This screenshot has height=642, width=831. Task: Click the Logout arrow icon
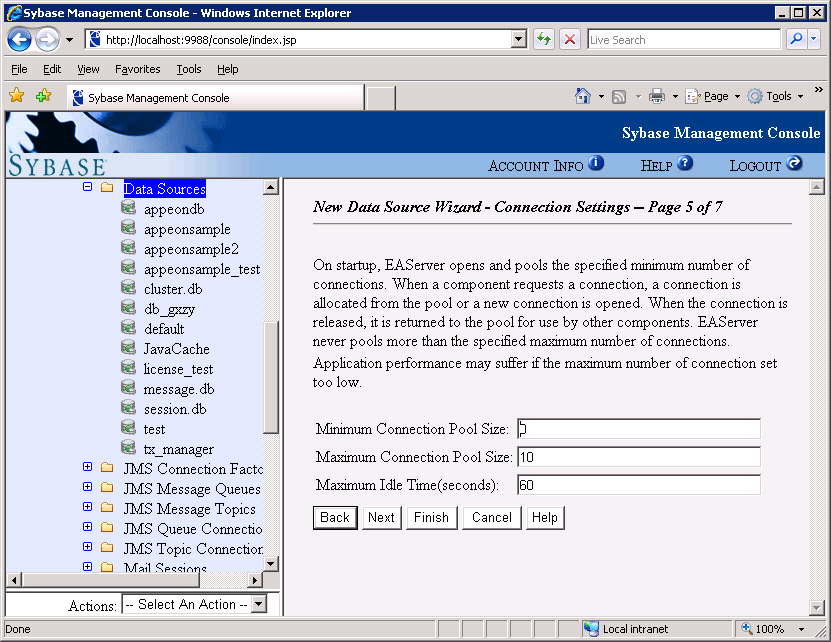coord(794,163)
